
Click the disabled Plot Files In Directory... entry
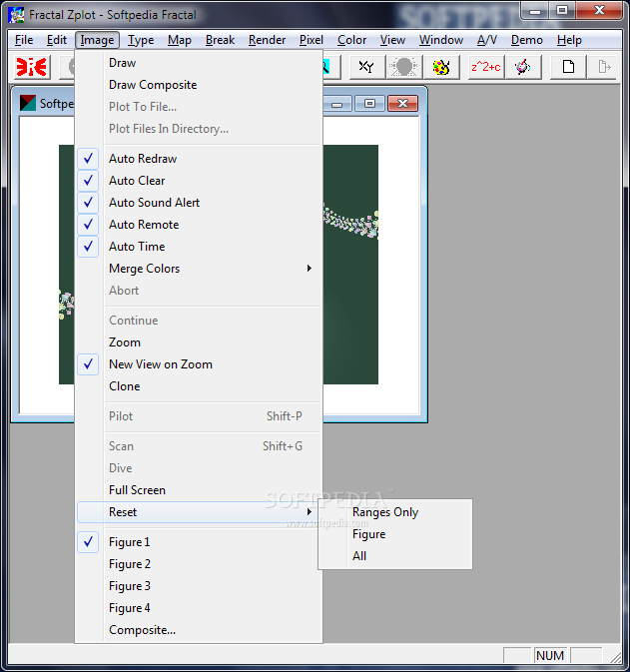[x=200, y=129]
